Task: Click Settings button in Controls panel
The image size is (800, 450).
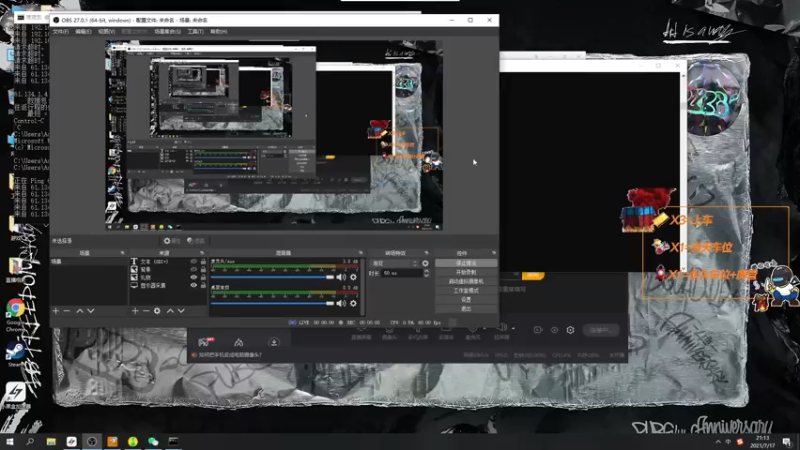Action: [466, 300]
